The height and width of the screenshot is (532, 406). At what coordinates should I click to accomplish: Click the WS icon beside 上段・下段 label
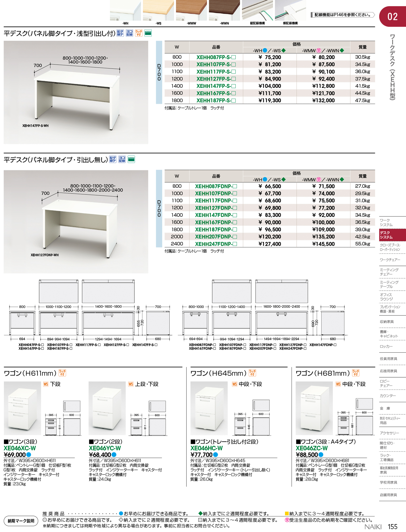(131, 384)
